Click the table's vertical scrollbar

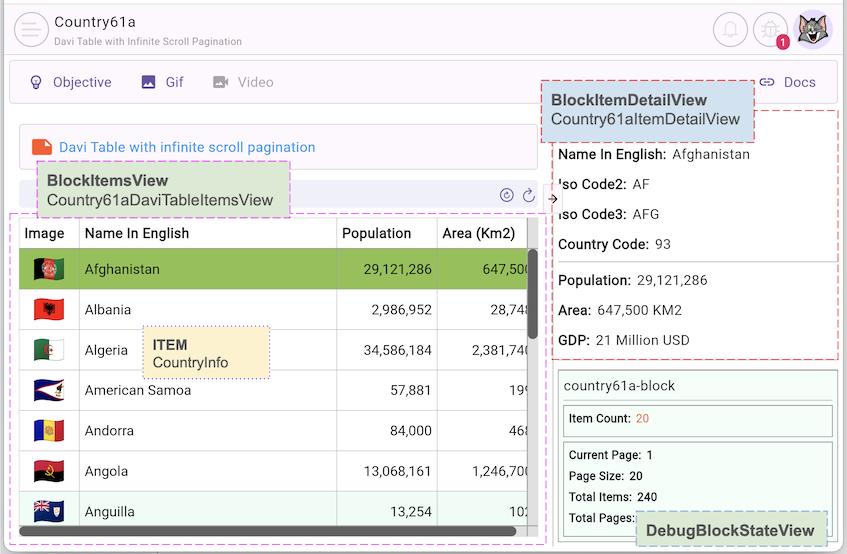coord(533,295)
